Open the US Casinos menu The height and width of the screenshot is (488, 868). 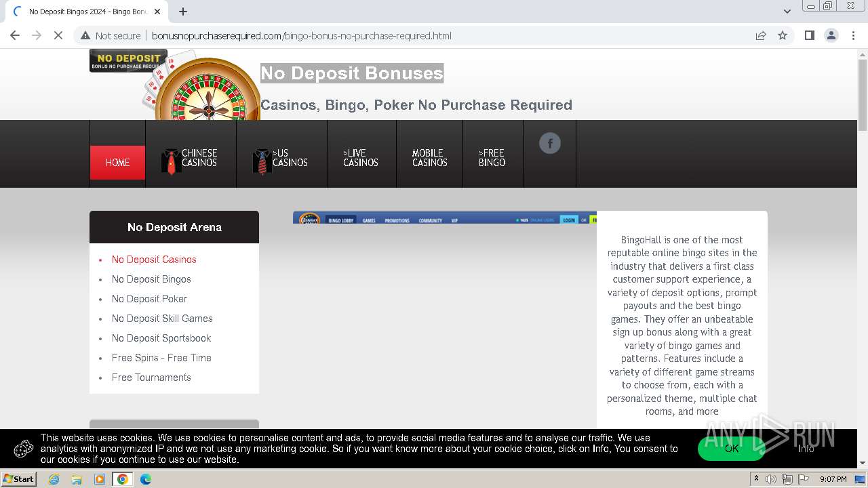click(x=281, y=159)
